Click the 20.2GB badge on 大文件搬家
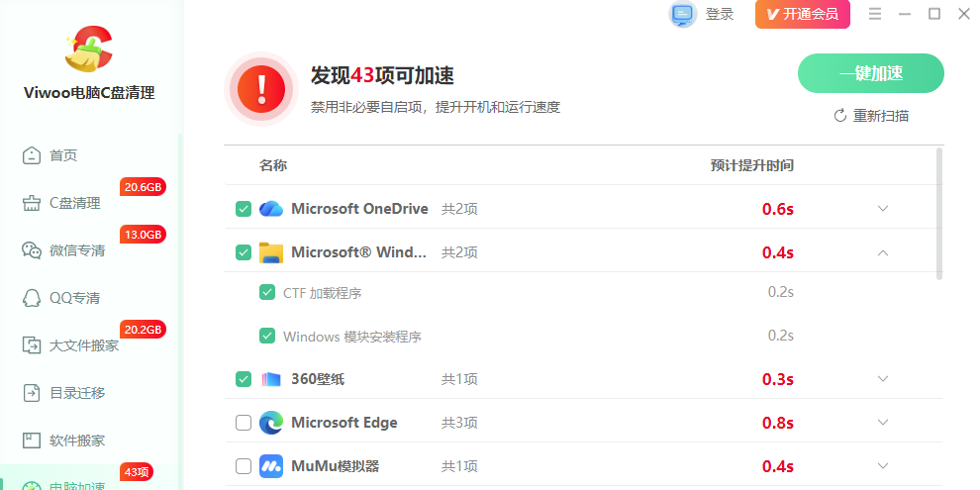Screen dimensions: 980x490 pos(144,330)
